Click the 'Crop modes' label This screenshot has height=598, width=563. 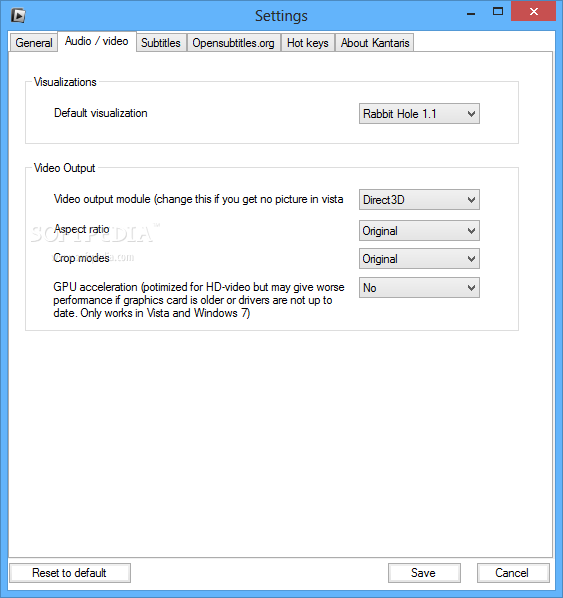[81, 258]
